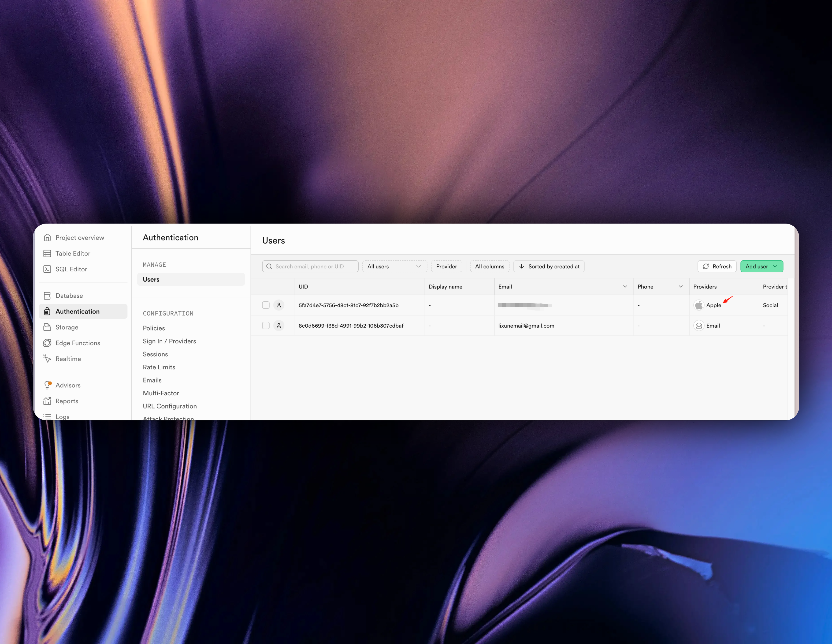The image size is (832, 644).
Task: Click Sorted by created at button
Action: (549, 266)
